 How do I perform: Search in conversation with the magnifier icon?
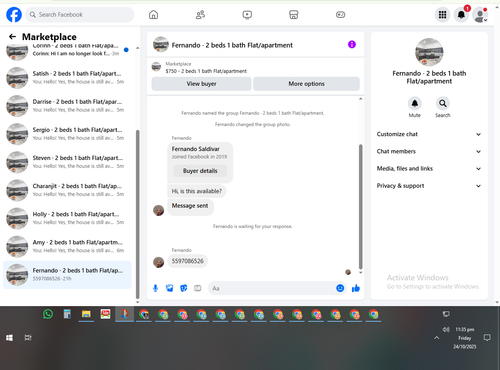[x=442, y=103]
